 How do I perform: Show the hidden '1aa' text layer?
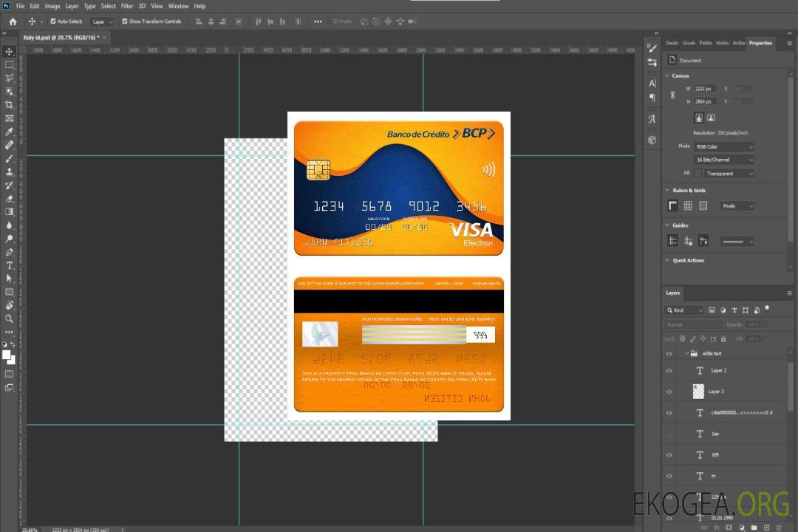(669, 434)
